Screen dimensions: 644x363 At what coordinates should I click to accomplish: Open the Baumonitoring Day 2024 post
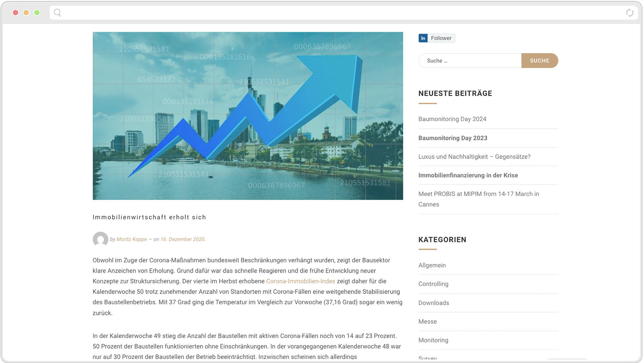[452, 119]
